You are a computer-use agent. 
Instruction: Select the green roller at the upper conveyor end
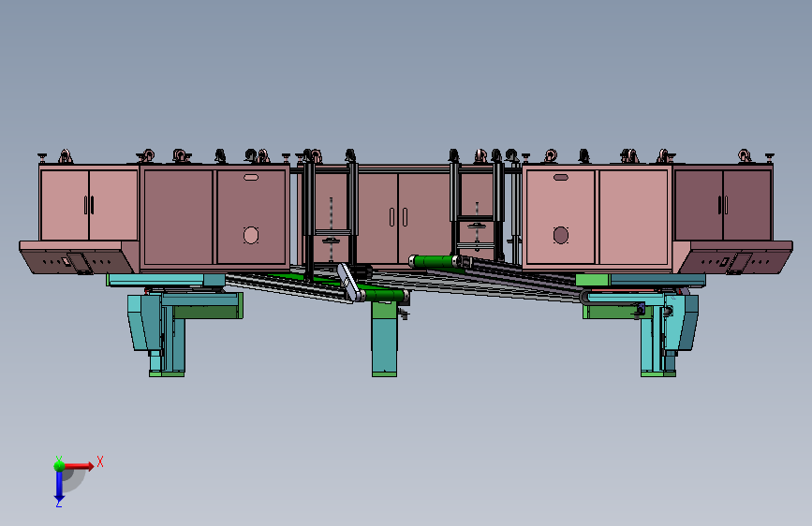point(434,261)
